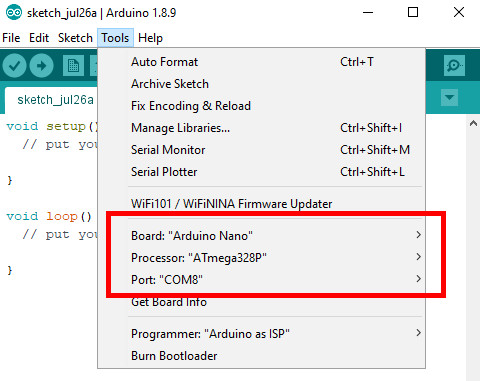This screenshot has width=480, height=381.
Task: Select Get Board Info
Action: (x=261, y=302)
